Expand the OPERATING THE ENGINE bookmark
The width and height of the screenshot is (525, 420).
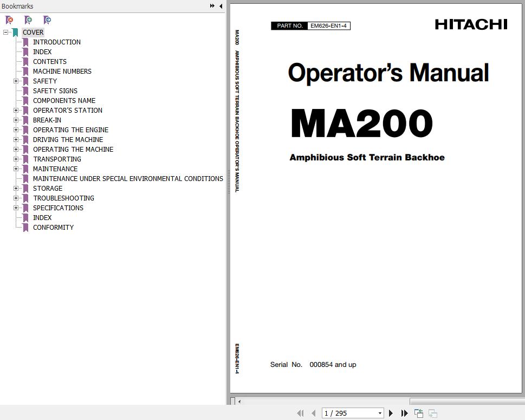(x=16, y=130)
